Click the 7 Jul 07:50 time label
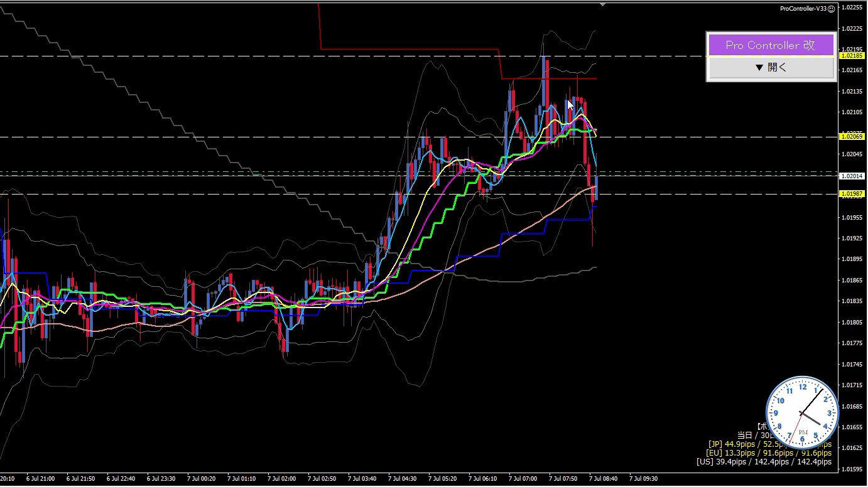 pyautogui.click(x=563, y=479)
